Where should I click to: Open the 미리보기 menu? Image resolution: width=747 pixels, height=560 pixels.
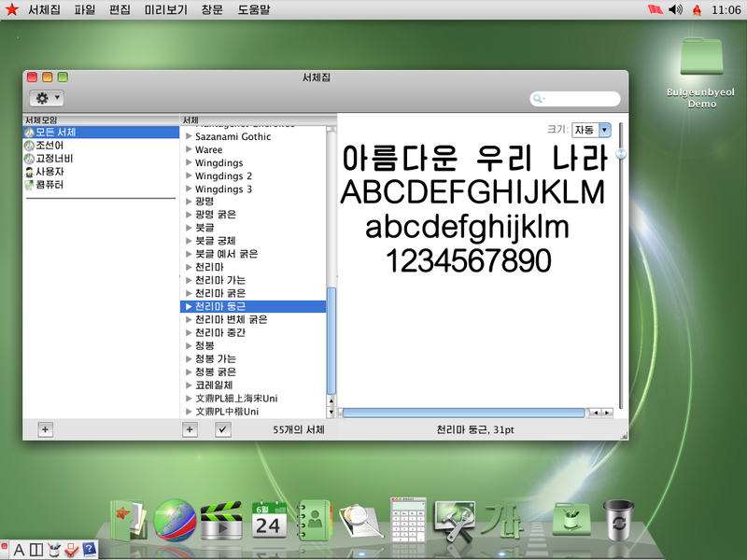[x=165, y=9]
